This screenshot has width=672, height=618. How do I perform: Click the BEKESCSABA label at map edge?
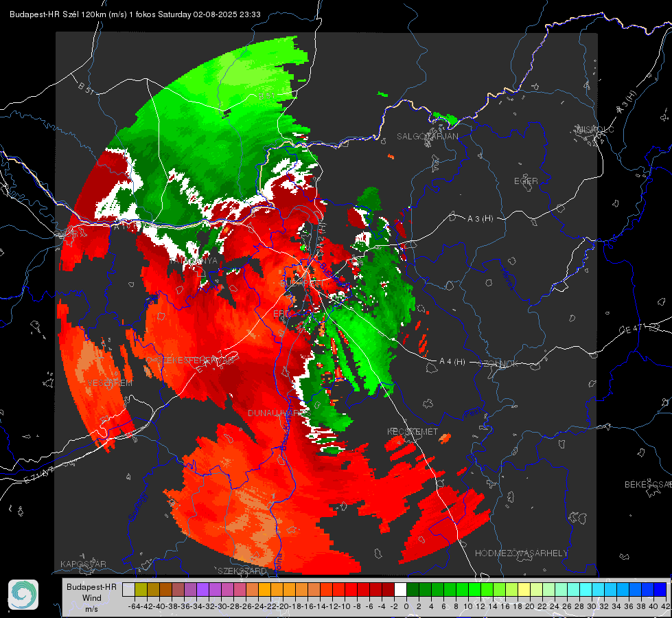coord(648,484)
